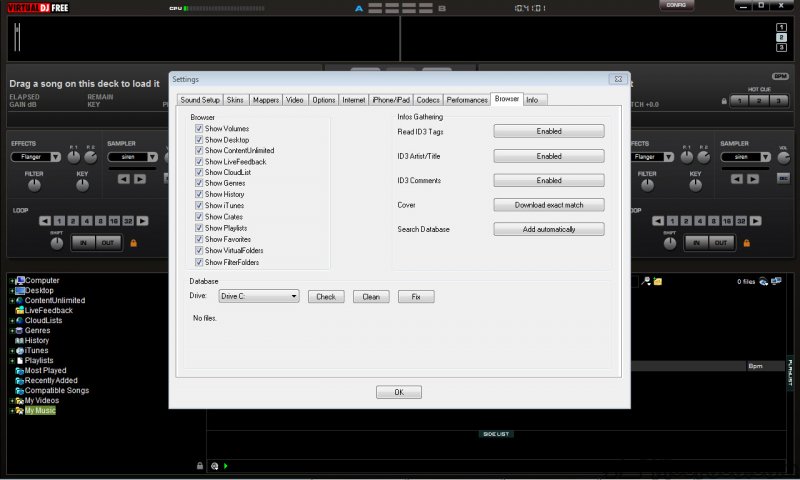Toggle Show iTunes checkbox

[x=199, y=206]
